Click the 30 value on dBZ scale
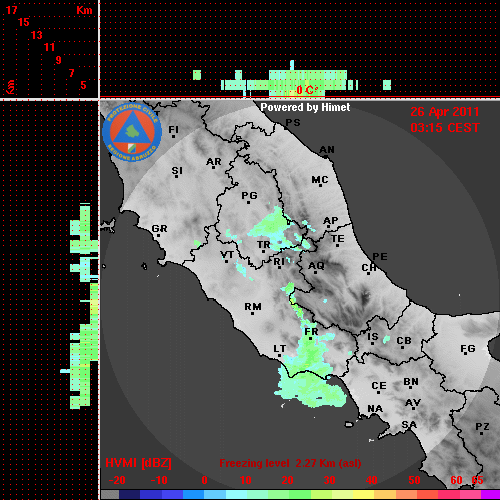Image resolution: width=500 pixels, height=500 pixels. click(329, 480)
